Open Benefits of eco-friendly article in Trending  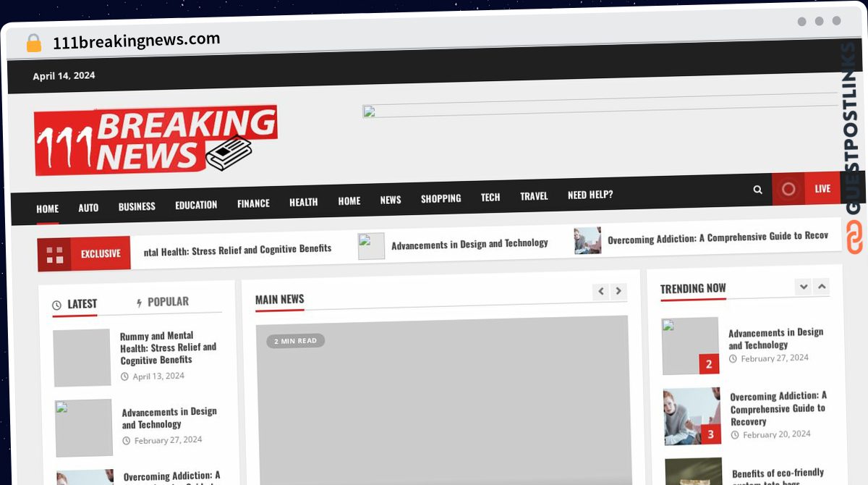(x=778, y=476)
